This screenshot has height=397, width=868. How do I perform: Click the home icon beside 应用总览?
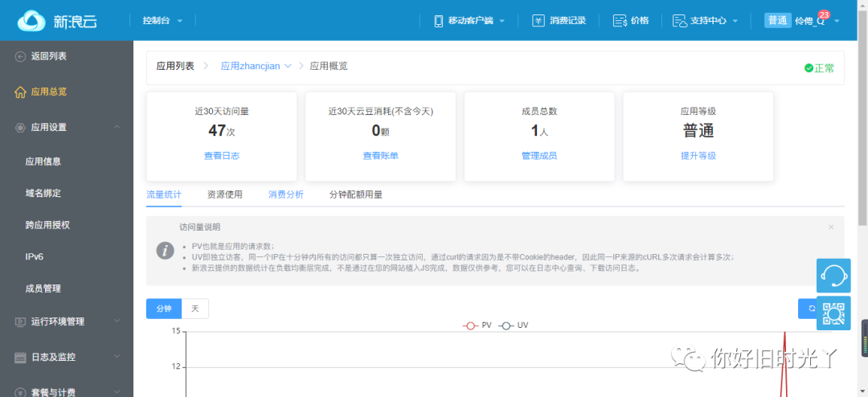tap(20, 92)
